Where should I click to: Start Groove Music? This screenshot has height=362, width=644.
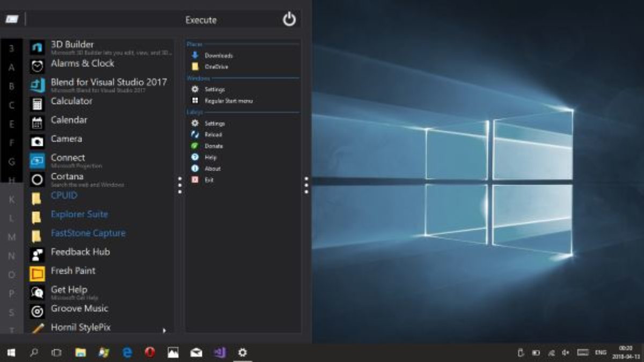[x=79, y=308]
